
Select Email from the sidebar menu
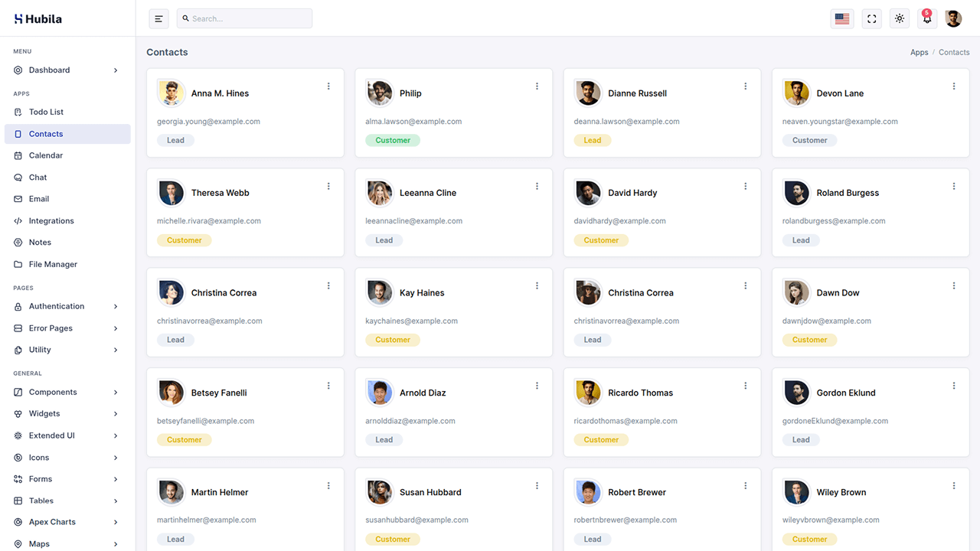pyautogui.click(x=39, y=199)
